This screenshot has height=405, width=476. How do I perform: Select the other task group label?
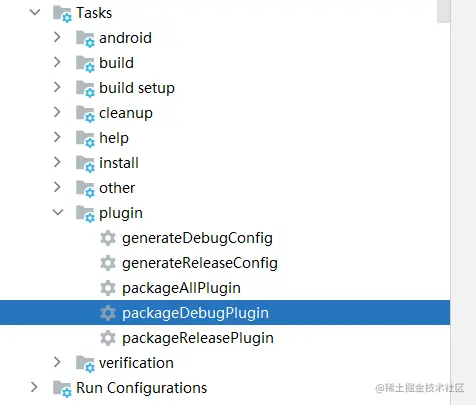[117, 188]
